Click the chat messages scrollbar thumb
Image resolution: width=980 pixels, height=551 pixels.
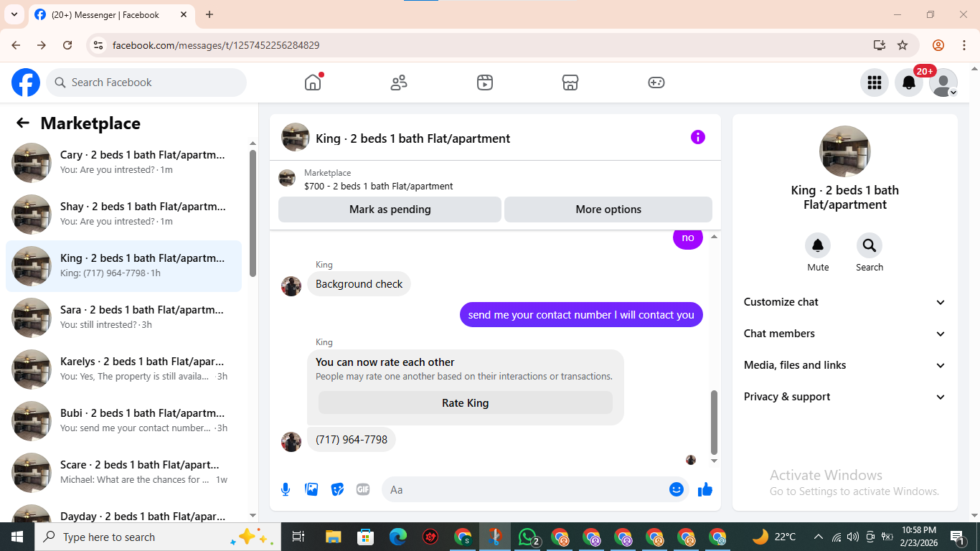point(714,422)
